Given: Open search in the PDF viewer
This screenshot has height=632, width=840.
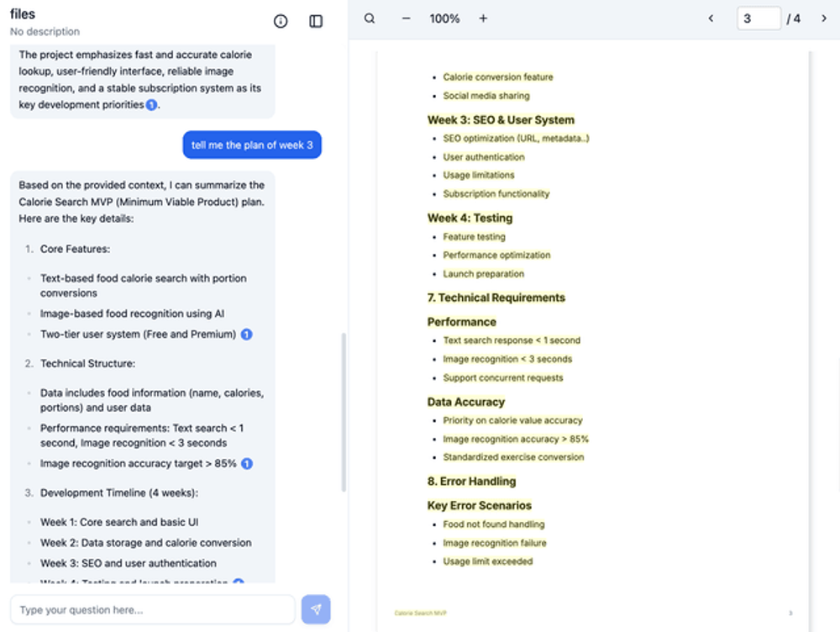Looking at the screenshot, I should (x=370, y=18).
